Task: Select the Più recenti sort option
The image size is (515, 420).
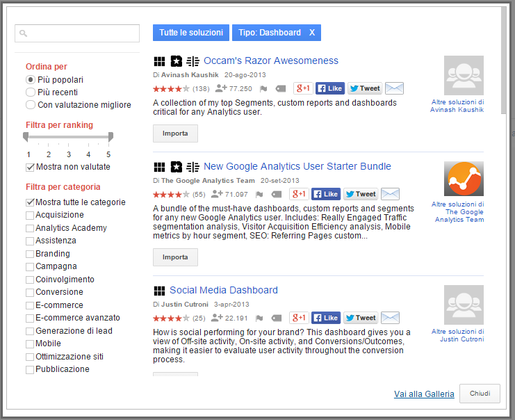Action: coord(31,92)
